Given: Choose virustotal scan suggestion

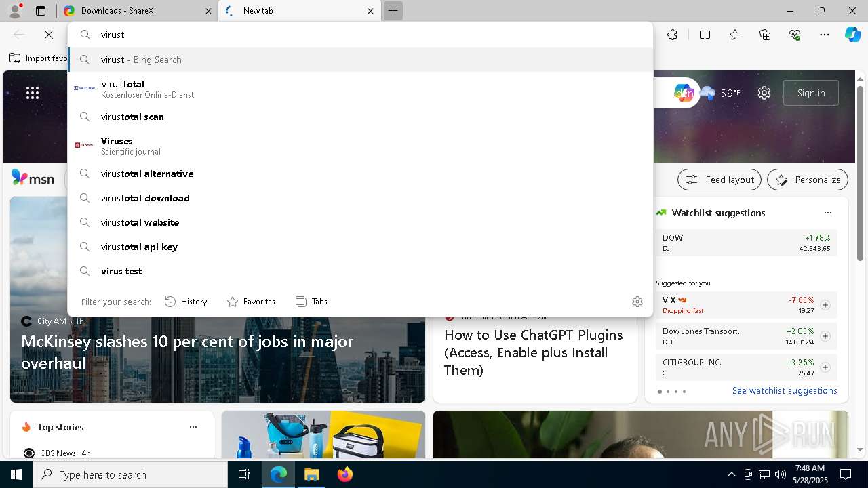Looking at the screenshot, I should tap(360, 117).
